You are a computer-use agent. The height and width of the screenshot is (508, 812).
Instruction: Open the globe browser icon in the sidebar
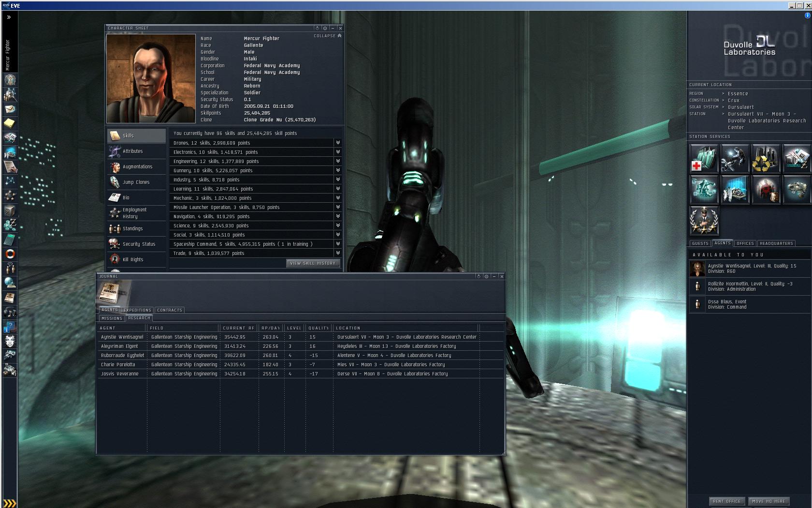(10, 283)
